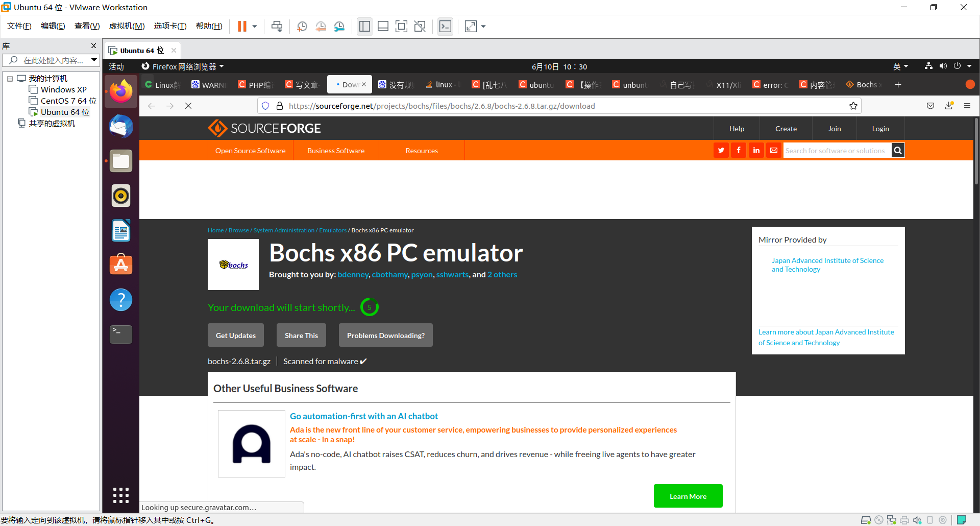Click 活动 Activities in Ubuntu top bar
980x526 pixels.
tap(116, 67)
